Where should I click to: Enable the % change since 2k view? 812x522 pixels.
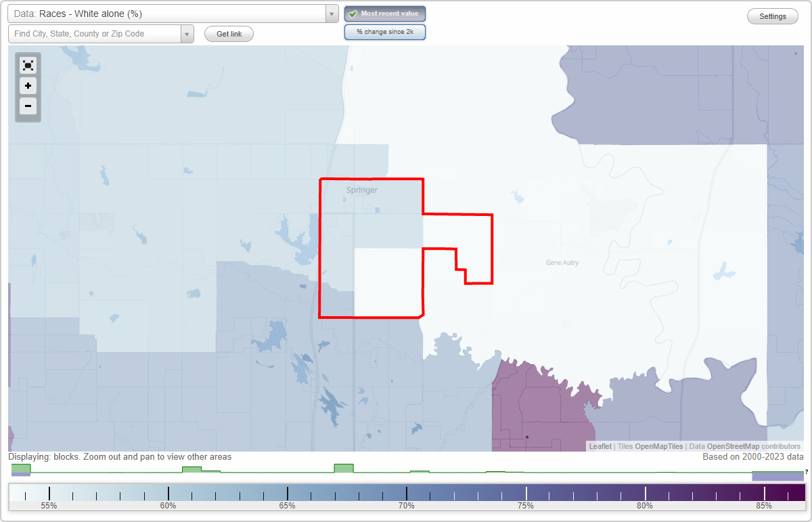pos(385,32)
